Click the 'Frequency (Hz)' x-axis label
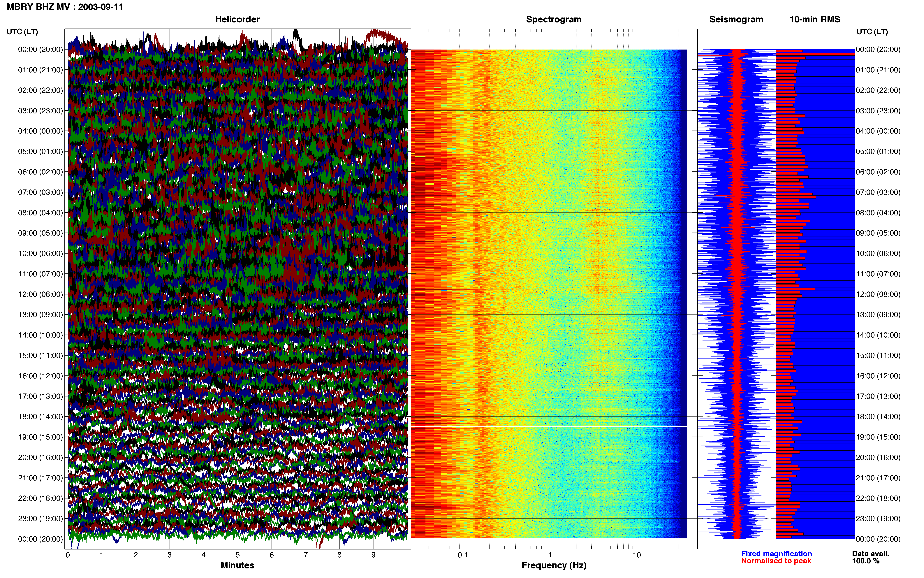 (554, 565)
